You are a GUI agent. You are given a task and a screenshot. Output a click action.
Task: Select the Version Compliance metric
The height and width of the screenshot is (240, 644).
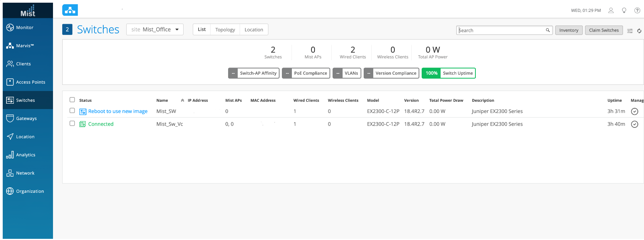(x=391, y=73)
